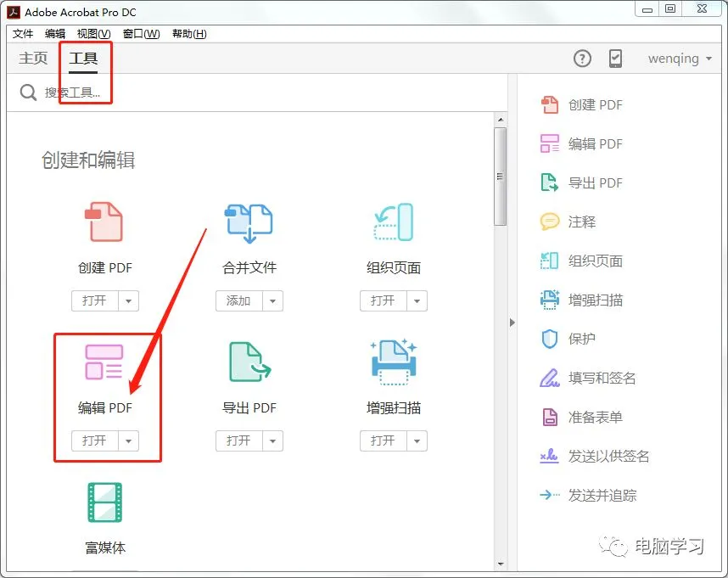
Task: Click 打开 button under 创建 PDF
Action: click(x=95, y=300)
